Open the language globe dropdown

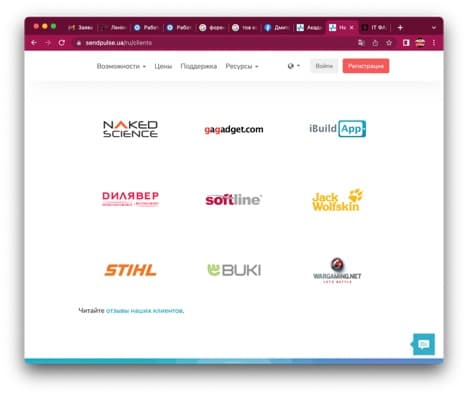(294, 66)
